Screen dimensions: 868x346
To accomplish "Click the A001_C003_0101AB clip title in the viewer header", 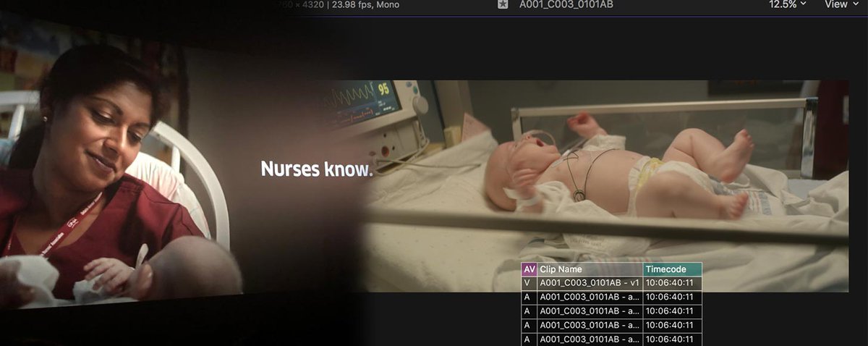I will click(x=566, y=4).
